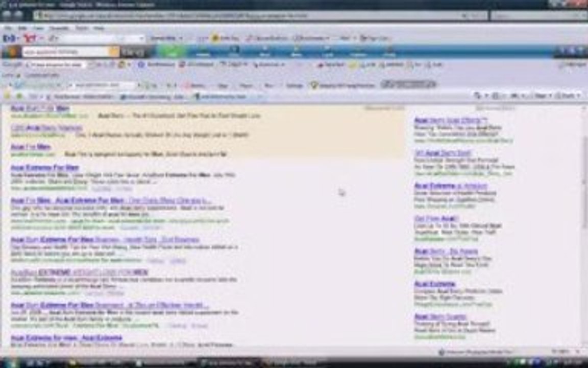The height and width of the screenshot is (368, 588).
Task: Open right-side ad 'Acai Berry Scams'
Action: [440, 316]
